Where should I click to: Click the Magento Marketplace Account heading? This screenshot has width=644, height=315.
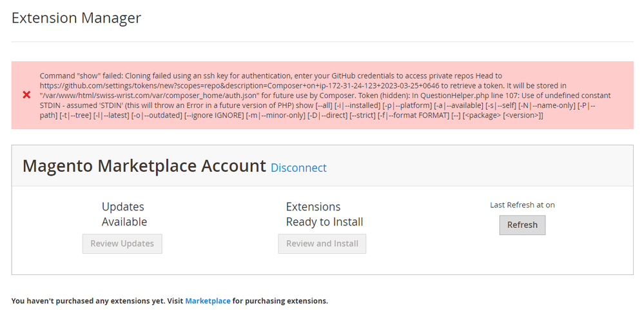pos(144,166)
